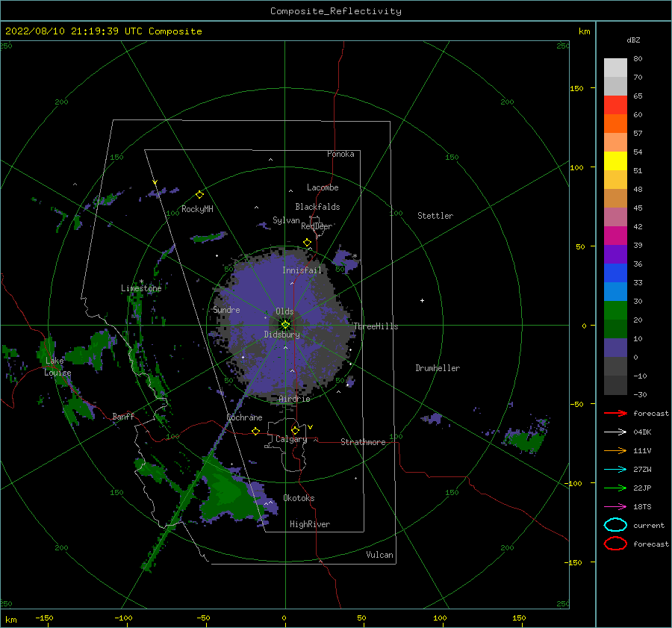The image size is (672, 628).
Task: Click the Innisfail label
Action: [x=302, y=270]
